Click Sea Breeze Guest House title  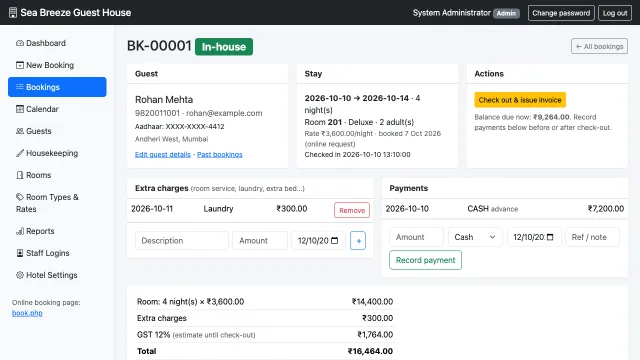tap(76, 13)
